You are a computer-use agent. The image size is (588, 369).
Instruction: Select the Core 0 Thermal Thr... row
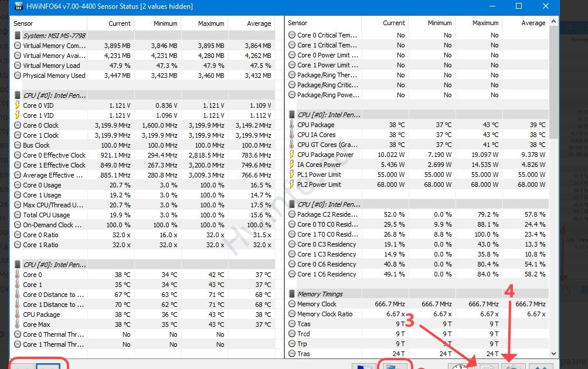pyautogui.click(x=144, y=334)
